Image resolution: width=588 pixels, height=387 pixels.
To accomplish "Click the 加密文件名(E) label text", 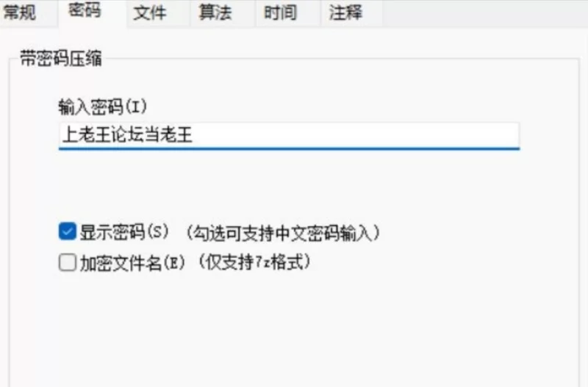I will 133,263.
